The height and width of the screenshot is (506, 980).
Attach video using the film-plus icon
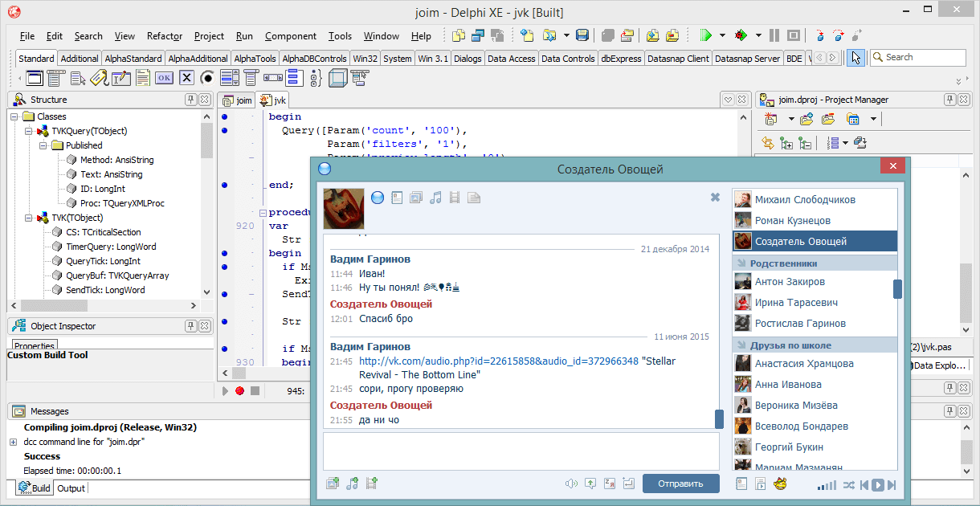pos(371,484)
